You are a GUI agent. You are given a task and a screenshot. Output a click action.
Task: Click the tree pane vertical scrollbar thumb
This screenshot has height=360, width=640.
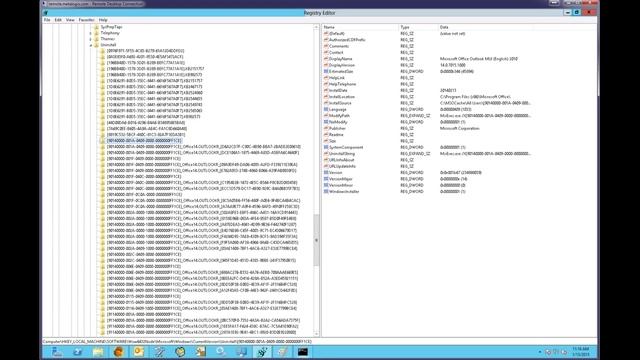[316, 240]
